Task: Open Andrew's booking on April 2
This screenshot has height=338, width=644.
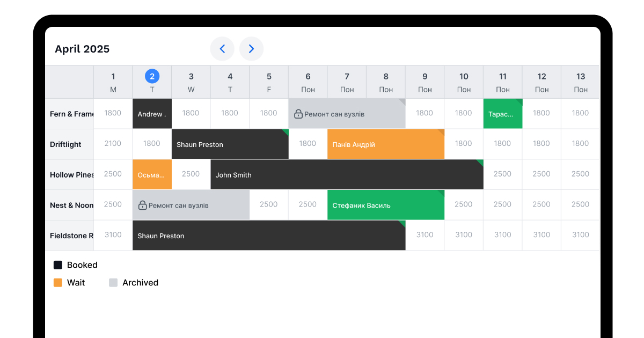Action: click(x=152, y=113)
